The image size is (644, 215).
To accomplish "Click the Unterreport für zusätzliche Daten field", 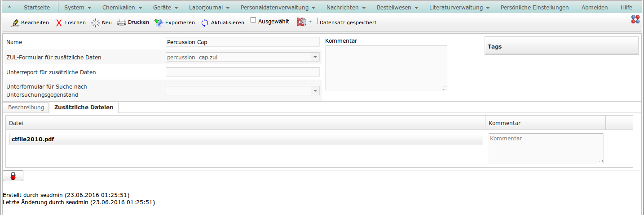I will pyautogui.click(x=243, y=72).
